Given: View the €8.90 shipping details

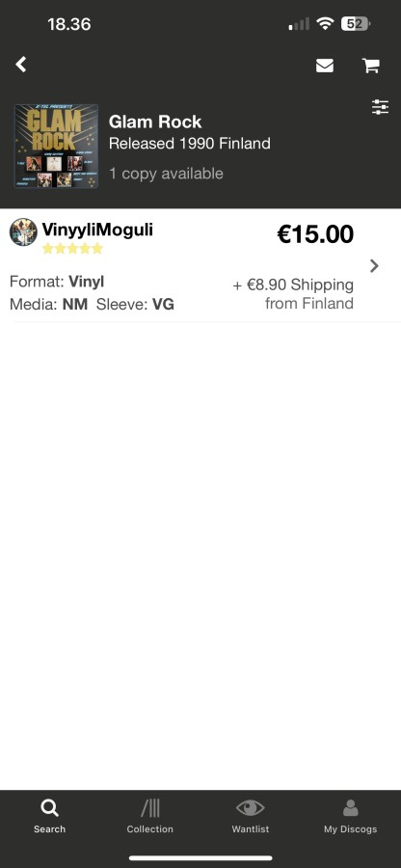Looking at the screenshot, I should tap(293, 294).
